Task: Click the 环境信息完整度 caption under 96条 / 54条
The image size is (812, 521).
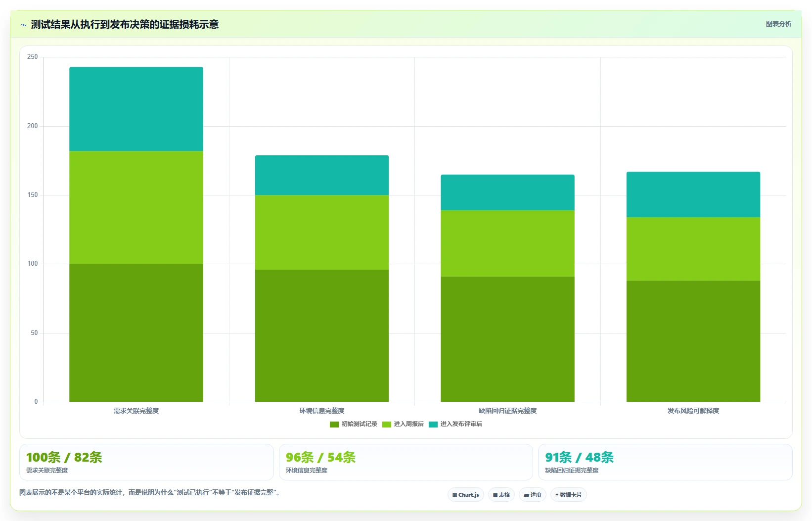Action: click(x=307, y=471)
